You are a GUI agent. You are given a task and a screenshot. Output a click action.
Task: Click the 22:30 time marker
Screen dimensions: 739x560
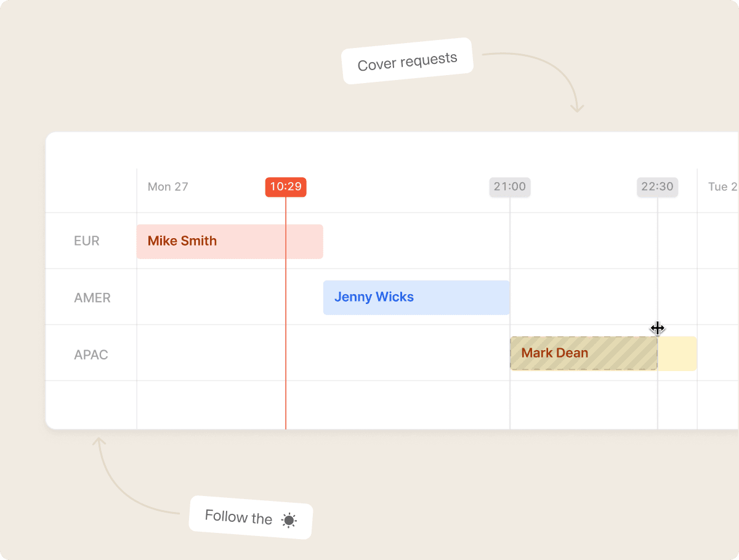coord(657,187)
